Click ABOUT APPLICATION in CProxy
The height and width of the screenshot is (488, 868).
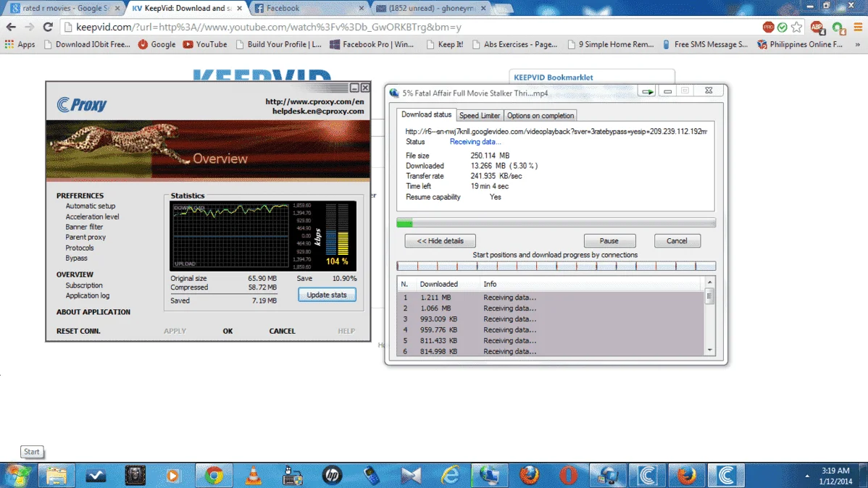93,312
